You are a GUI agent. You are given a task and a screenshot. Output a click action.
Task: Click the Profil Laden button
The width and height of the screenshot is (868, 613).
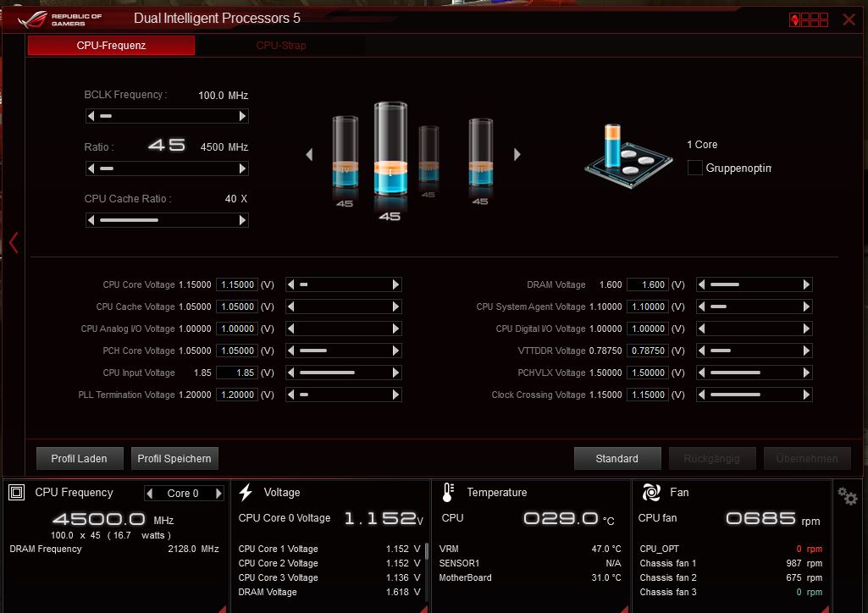point(79,459)
